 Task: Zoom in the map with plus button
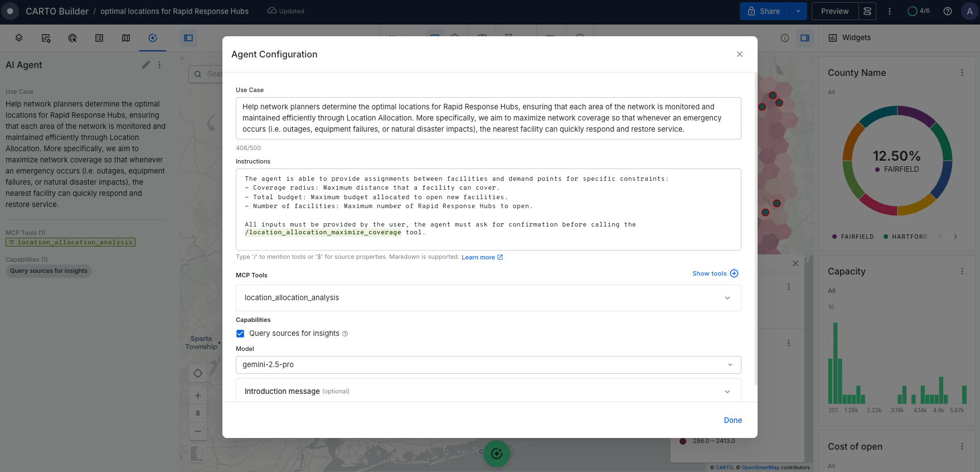click(198, 396)
